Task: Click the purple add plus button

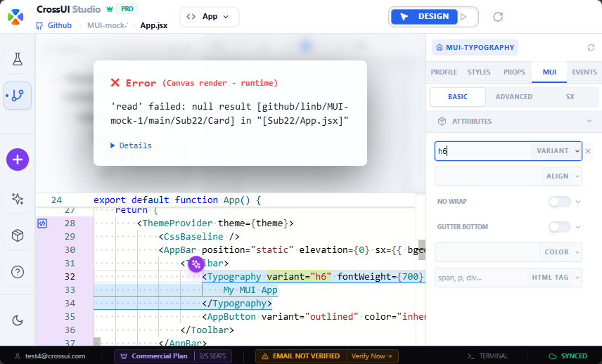Action: pos(18,160)
